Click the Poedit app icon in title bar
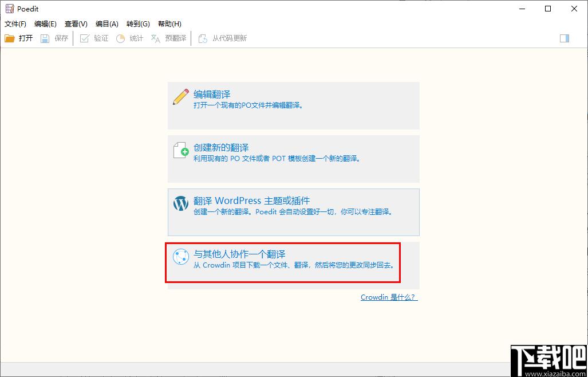This screenshot has height=377, width=588. [x=9, y=9]
